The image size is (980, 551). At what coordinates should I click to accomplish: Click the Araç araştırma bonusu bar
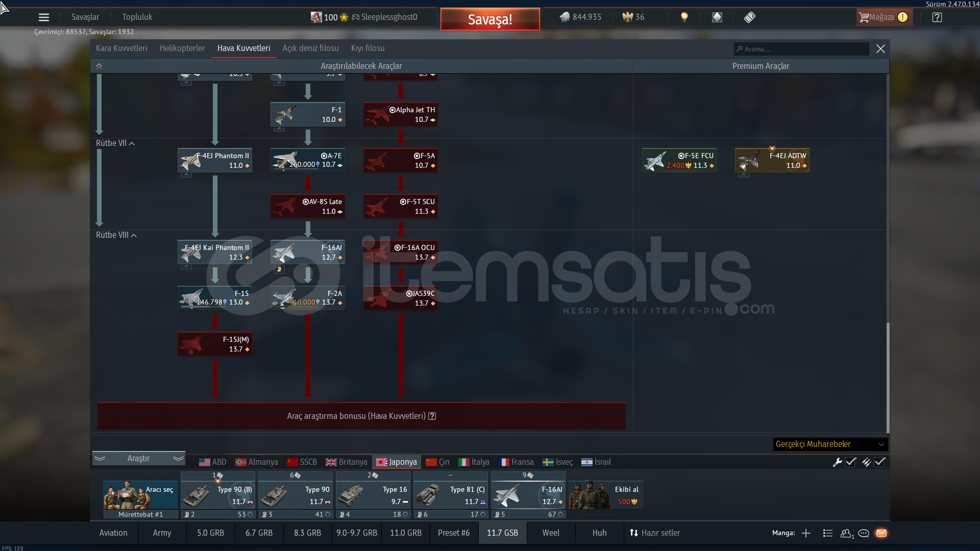click(361, 416)
